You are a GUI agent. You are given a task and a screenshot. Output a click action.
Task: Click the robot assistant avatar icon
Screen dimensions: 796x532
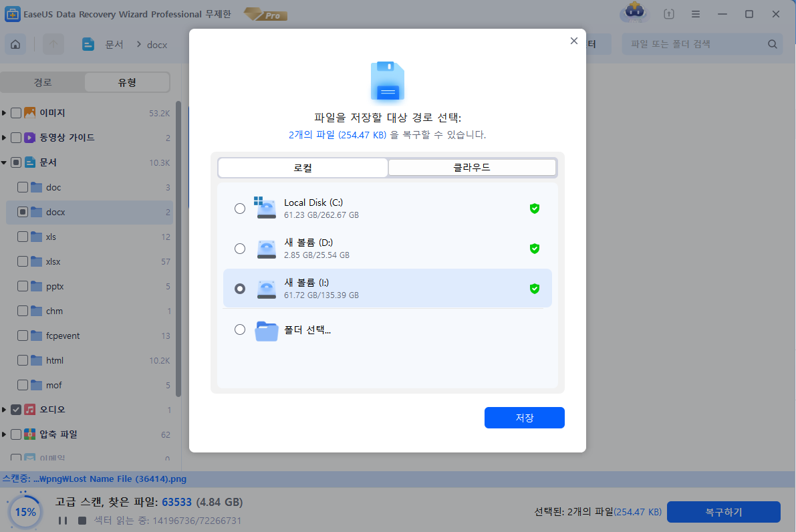[633, 13]
